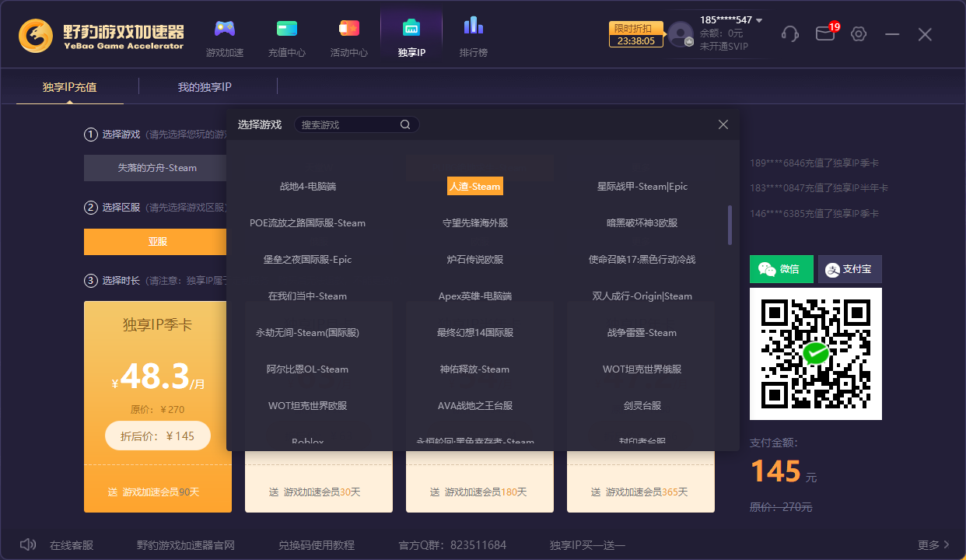This screenshot has height=560, width=966.
Task: Open 独享IP买一送一 promotion link
Action: [587, 545]
